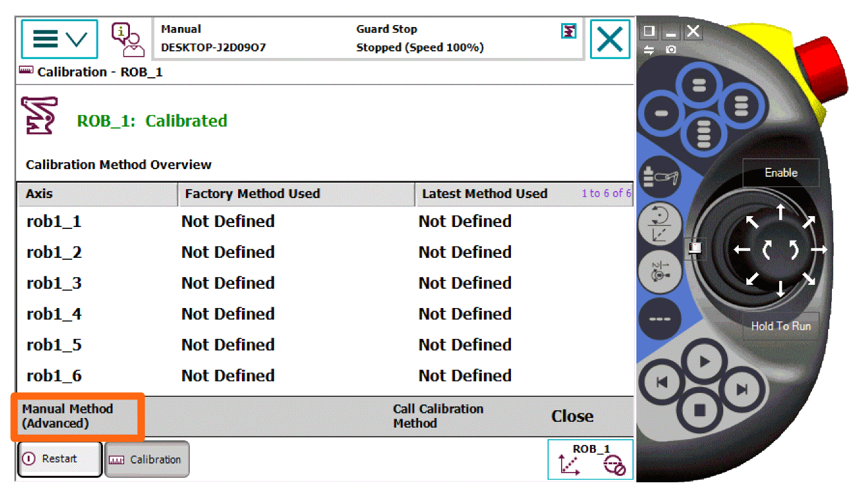Push the joystick up arrow

pos(780,212)
